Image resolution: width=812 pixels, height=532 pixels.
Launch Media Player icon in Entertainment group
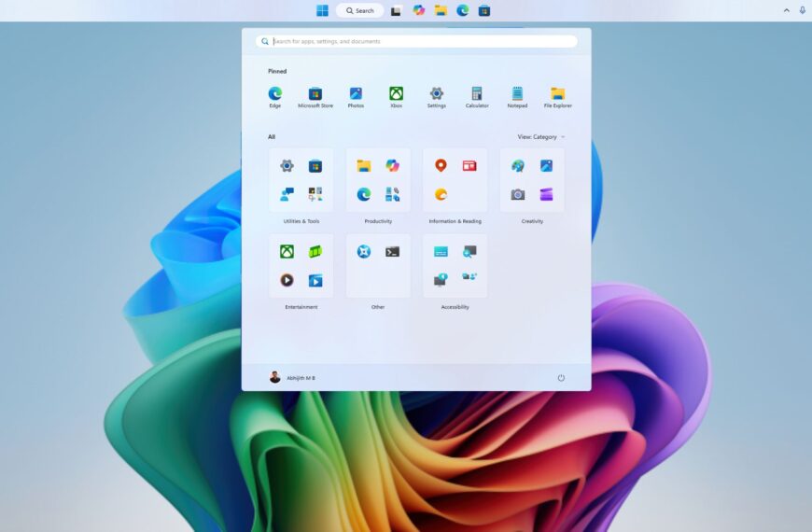287,280
